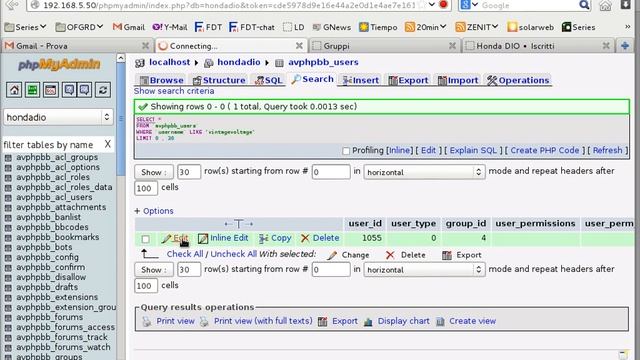Click the localhost server icon in breadcrumb
640x360 pixels.
point(140,63)
